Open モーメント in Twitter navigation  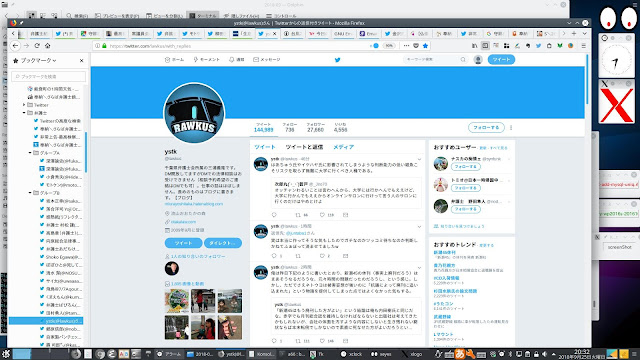tap(207, 60)
